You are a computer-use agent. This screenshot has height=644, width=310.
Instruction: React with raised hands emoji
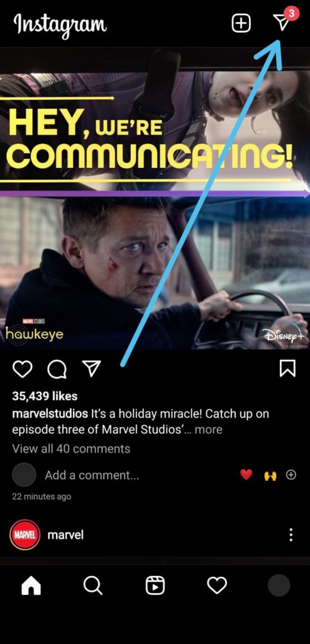(x=270, y=475)
